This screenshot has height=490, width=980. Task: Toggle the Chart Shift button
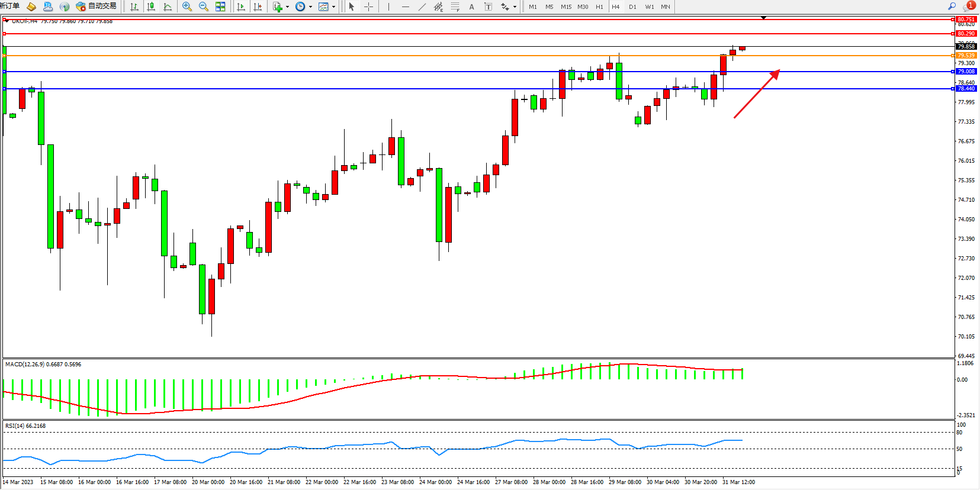[258, 7]
